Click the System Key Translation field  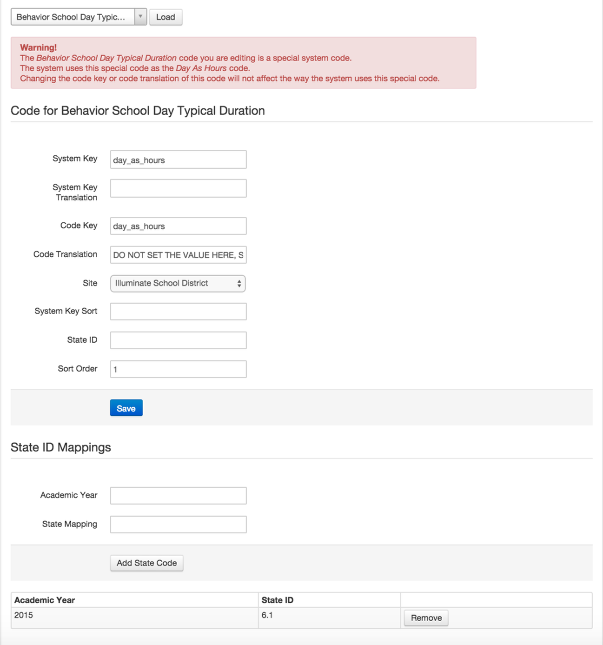[178, 188]
